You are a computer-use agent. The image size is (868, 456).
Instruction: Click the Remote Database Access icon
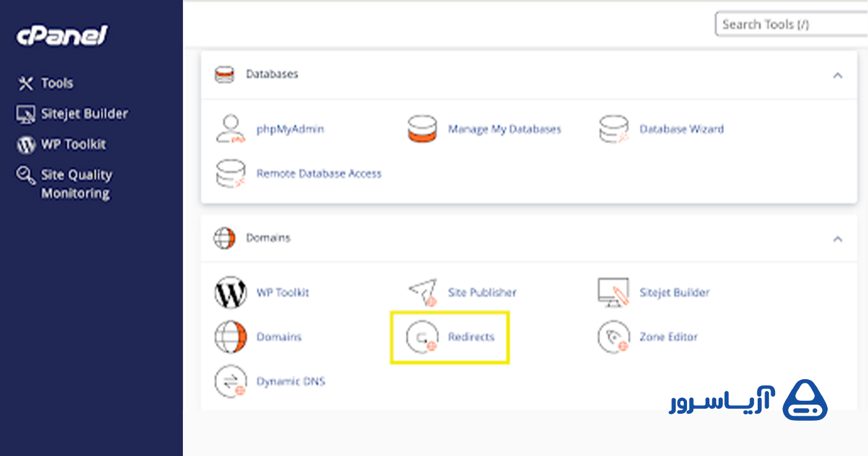pos(231,173)
